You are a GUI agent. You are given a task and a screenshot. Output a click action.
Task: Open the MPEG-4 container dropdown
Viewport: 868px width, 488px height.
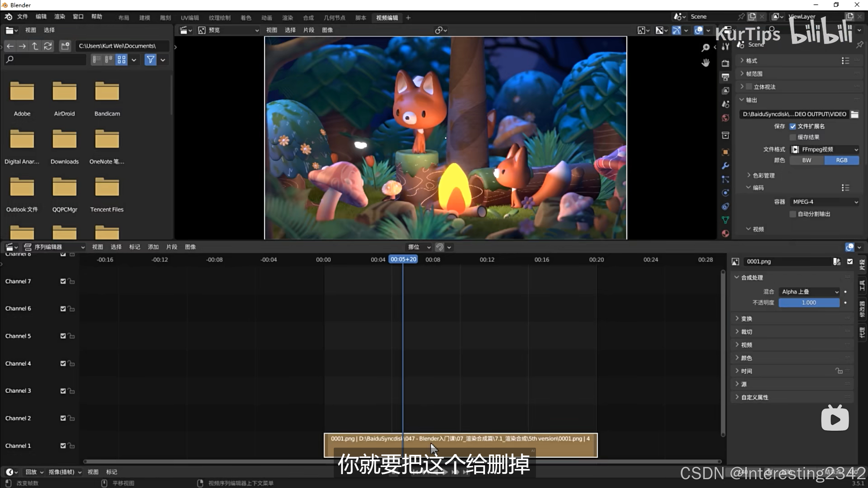click(824, 202)
